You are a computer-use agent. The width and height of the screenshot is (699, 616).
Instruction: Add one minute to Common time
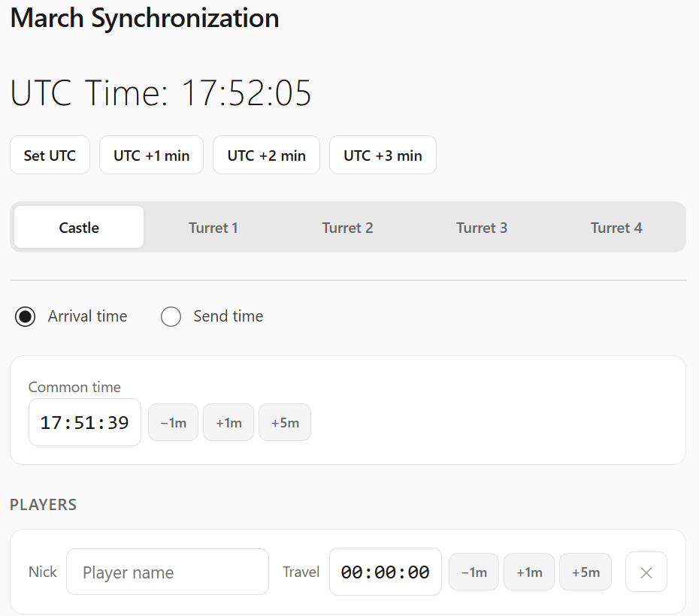(x=228, y=422)
